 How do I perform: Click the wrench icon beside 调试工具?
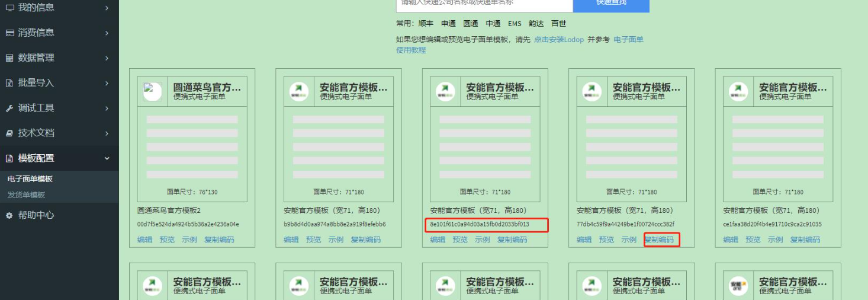coord(9,108)
